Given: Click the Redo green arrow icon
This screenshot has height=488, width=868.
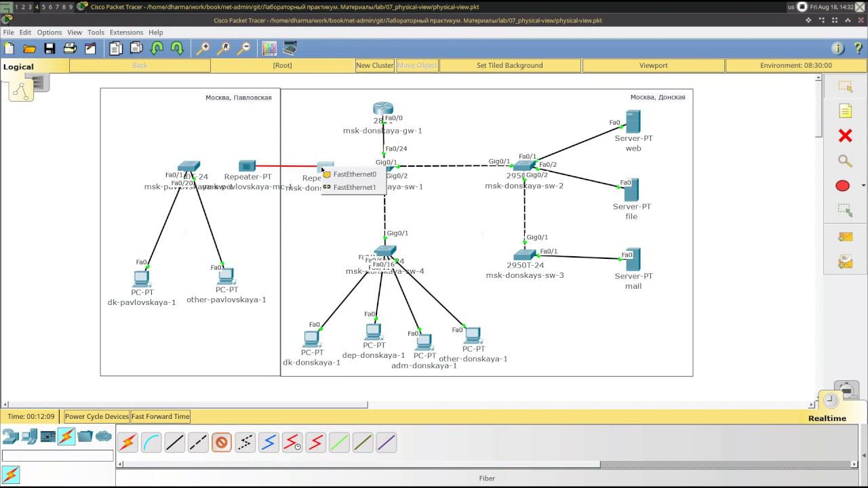Looking at the screenshot, I should coord(177,48).
